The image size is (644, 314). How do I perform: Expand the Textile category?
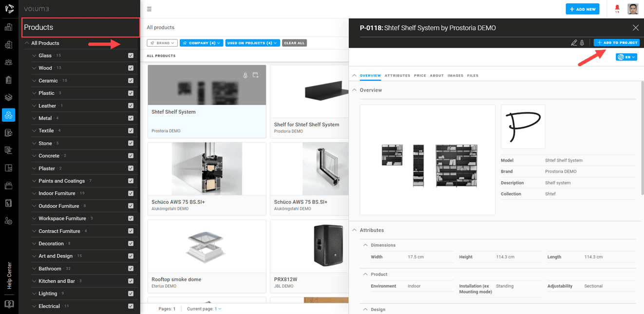34,131
